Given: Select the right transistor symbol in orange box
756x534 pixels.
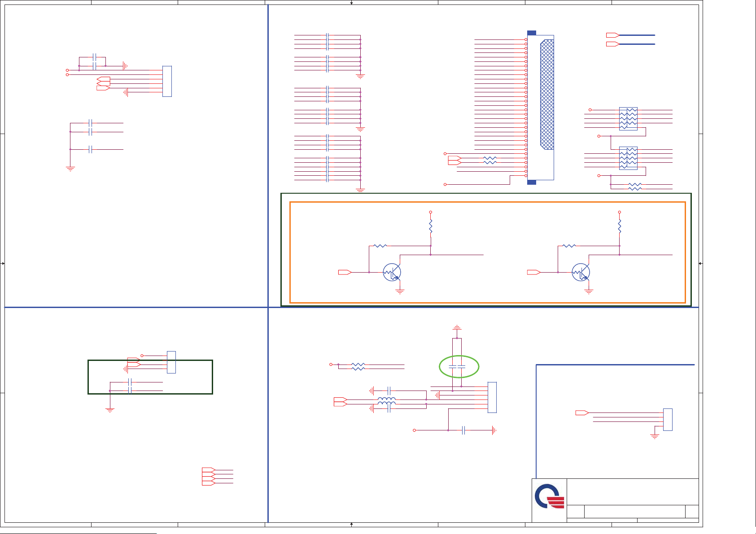Looking at the screenshot, I should click(581, 272).
